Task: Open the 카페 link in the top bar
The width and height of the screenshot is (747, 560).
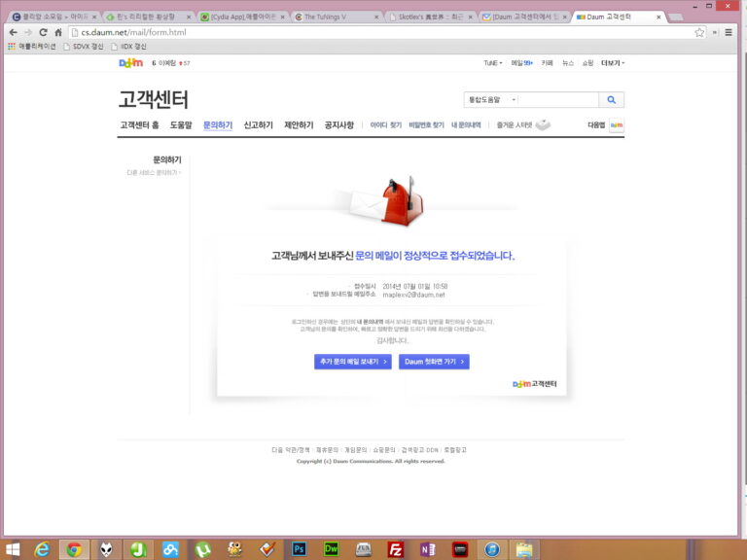Action: point(547,63)
